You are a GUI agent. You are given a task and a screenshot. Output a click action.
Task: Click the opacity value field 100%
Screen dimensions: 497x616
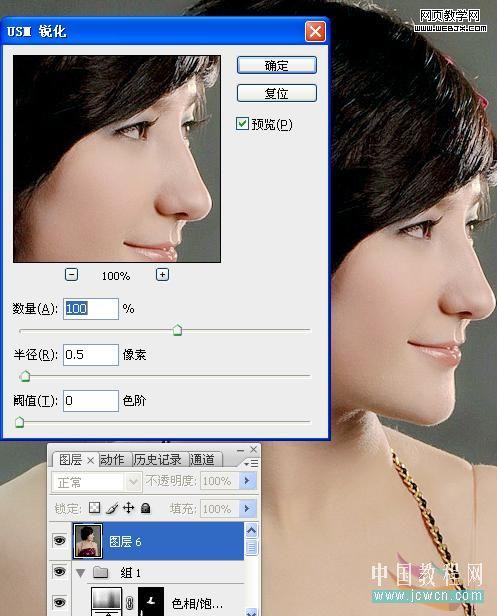[219, 480]
